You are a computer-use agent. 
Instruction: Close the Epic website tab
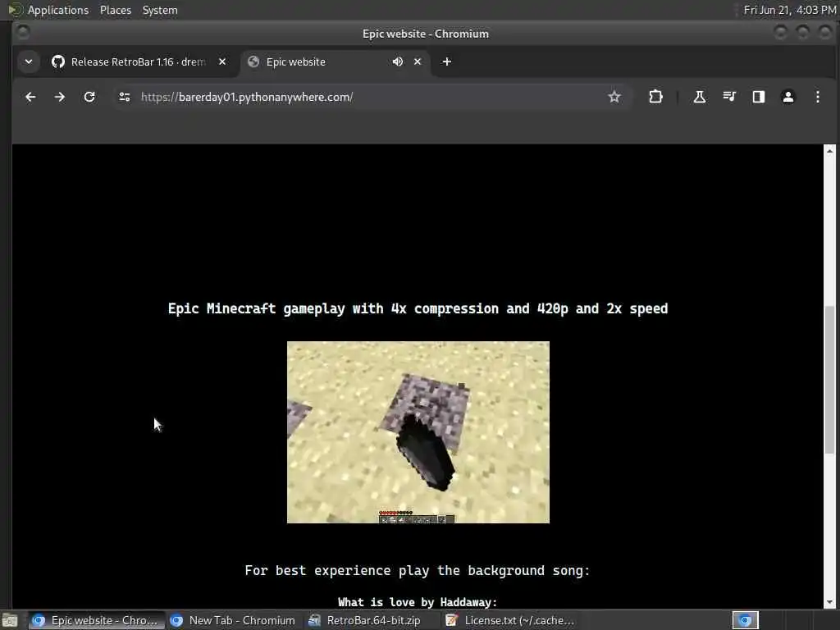click(418, 62)
